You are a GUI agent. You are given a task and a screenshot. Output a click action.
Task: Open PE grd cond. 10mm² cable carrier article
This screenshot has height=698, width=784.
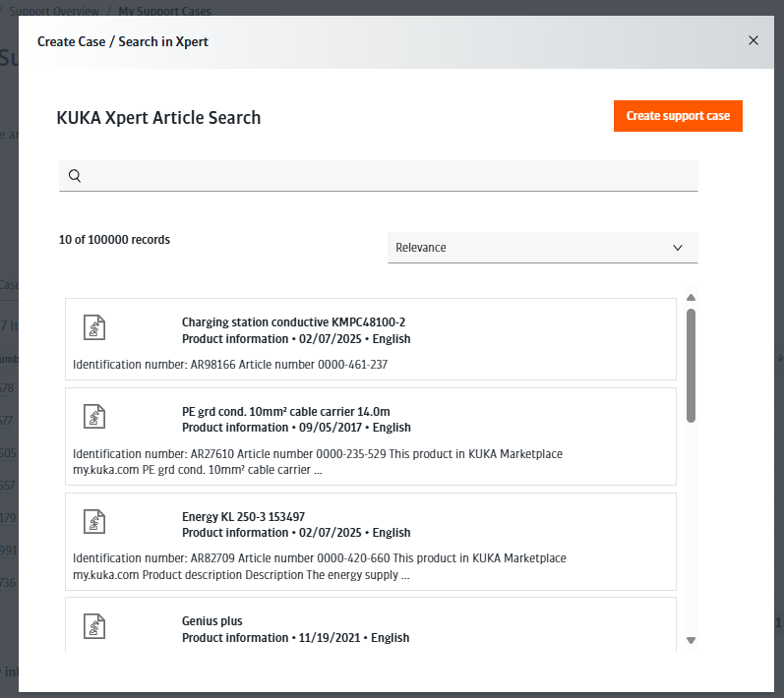pos(286,412)
